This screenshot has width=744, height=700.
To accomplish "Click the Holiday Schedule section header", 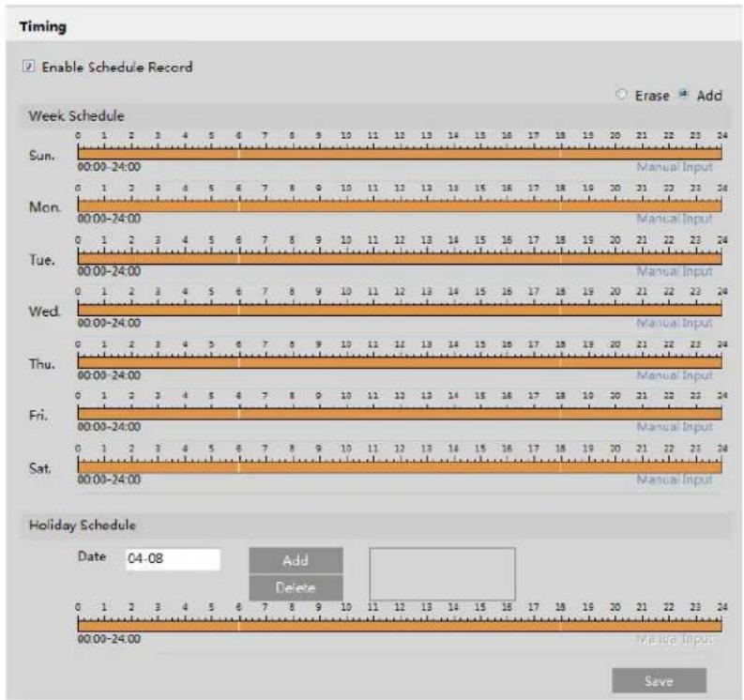I will click(x=83, y=525).
